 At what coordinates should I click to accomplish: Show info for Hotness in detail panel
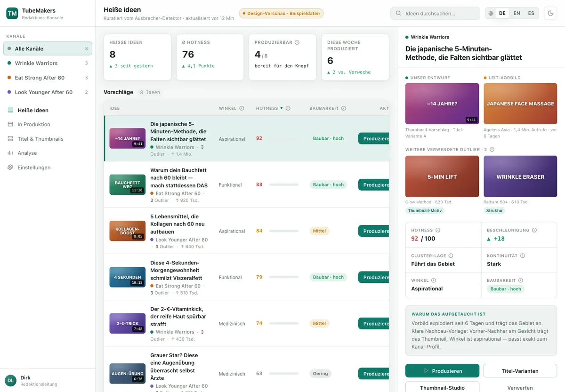point(438,230)
